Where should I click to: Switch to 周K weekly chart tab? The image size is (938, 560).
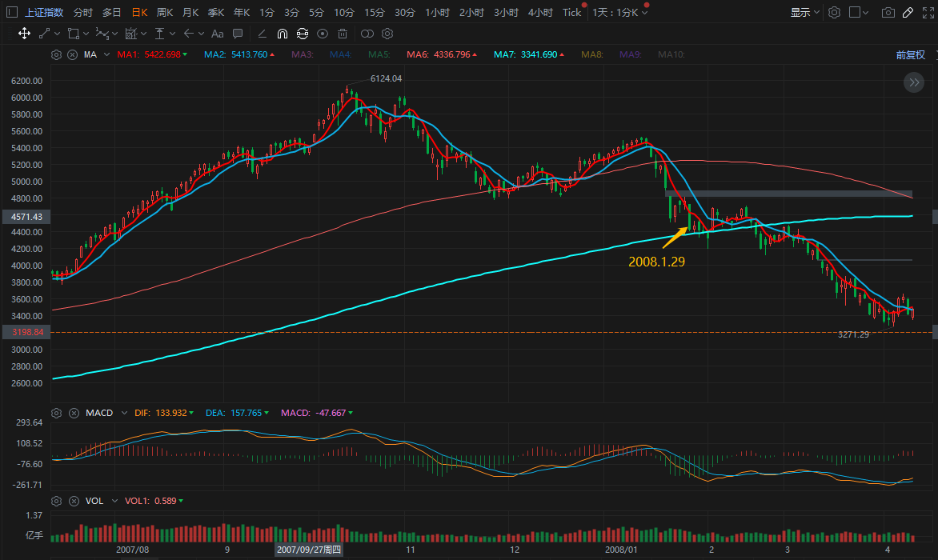165,12
